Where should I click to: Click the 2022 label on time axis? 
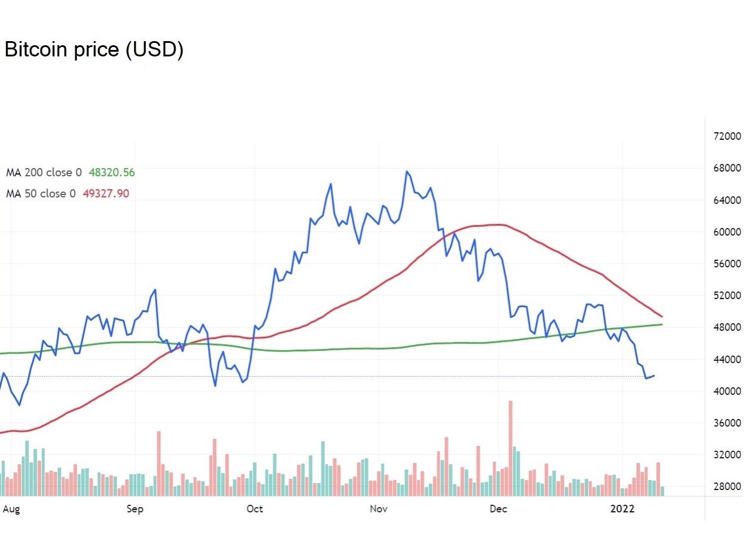pos(622,509)
